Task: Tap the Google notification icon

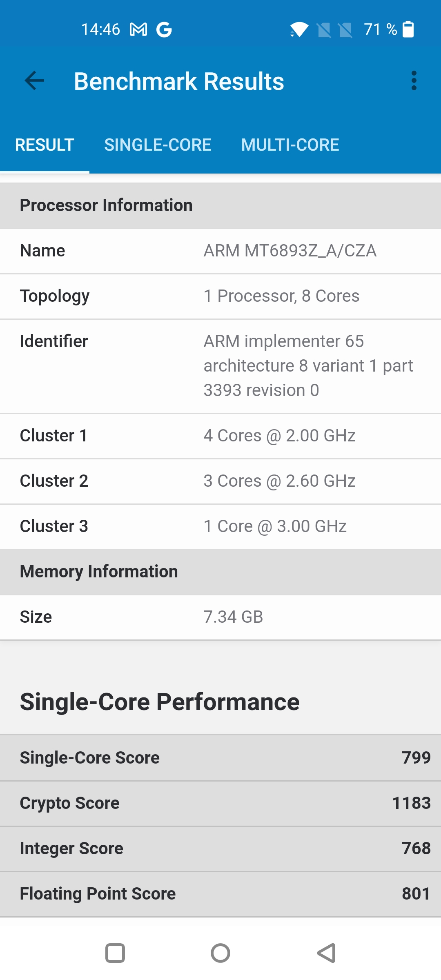Action: 164,29
